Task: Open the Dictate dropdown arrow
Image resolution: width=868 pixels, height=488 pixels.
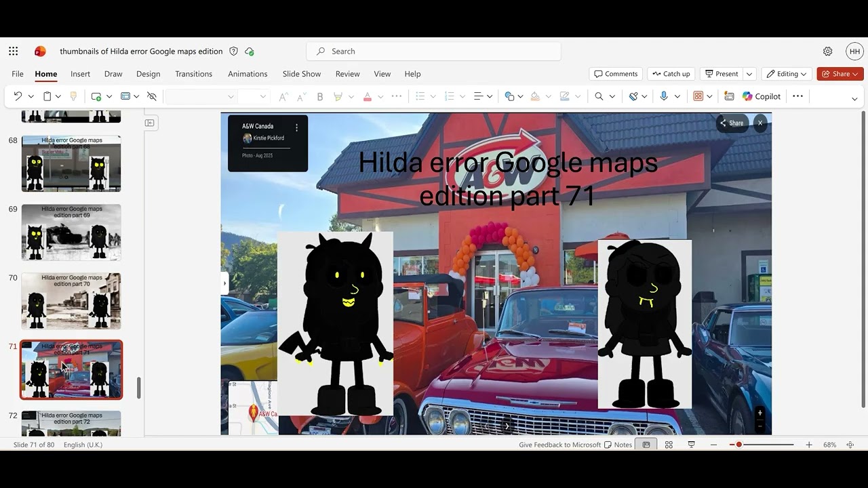Action: (x=677, y=96)
